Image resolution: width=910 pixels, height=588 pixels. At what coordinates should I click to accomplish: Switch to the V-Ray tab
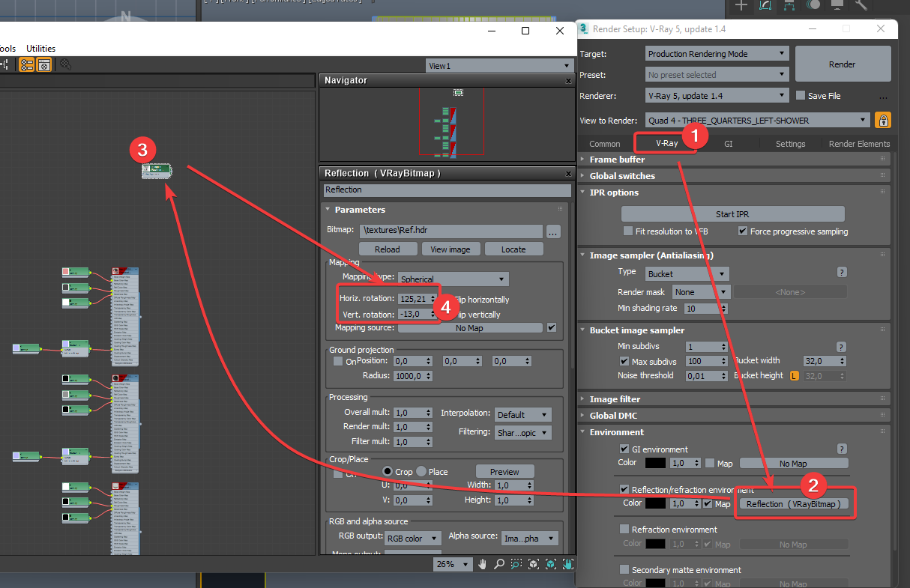coord(666,143)
